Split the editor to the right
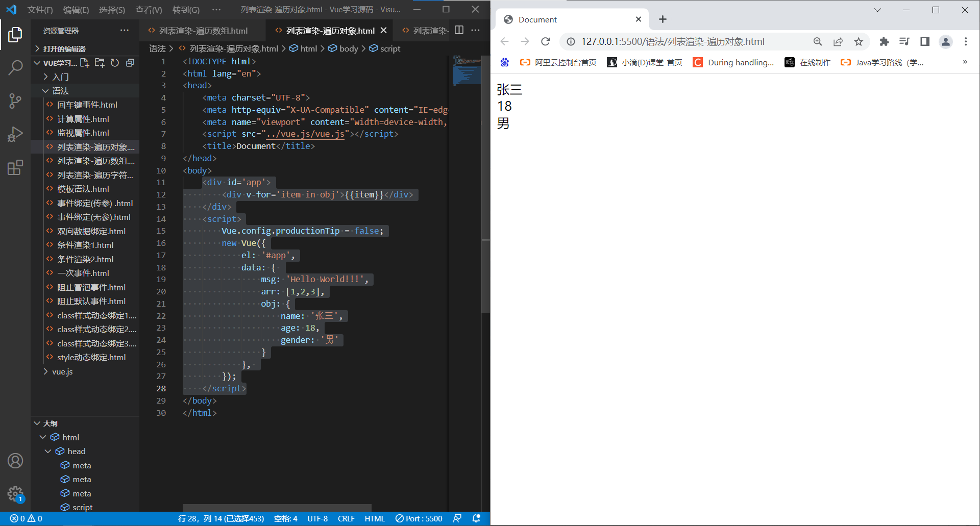980x526 pixels. pos(459,30)
